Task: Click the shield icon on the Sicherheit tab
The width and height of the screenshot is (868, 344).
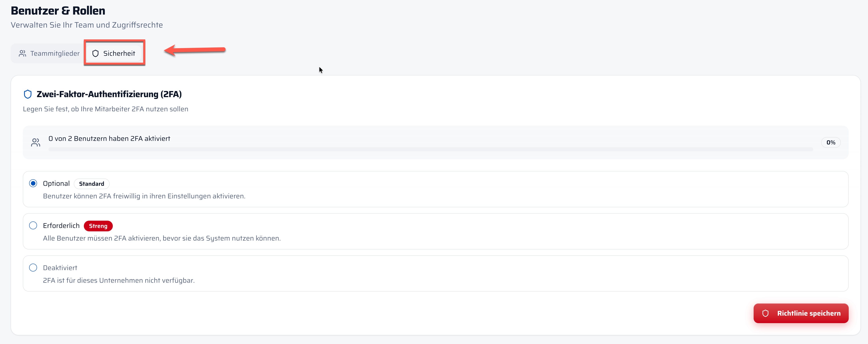Action: pos(95,53)
